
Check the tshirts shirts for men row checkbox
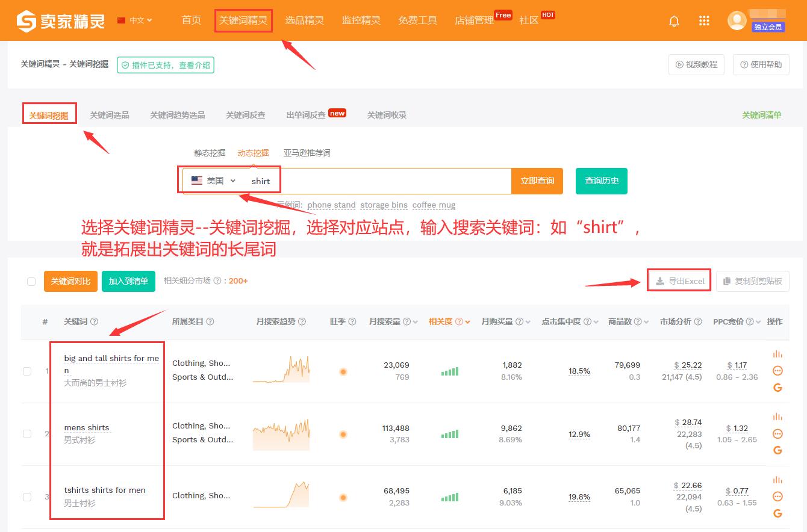[27, 496]
